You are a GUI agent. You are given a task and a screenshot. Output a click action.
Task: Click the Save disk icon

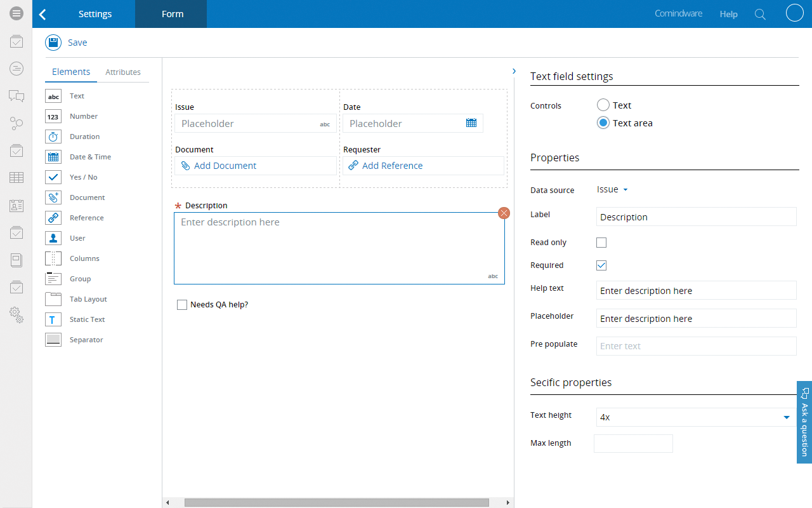pos(53,43)
